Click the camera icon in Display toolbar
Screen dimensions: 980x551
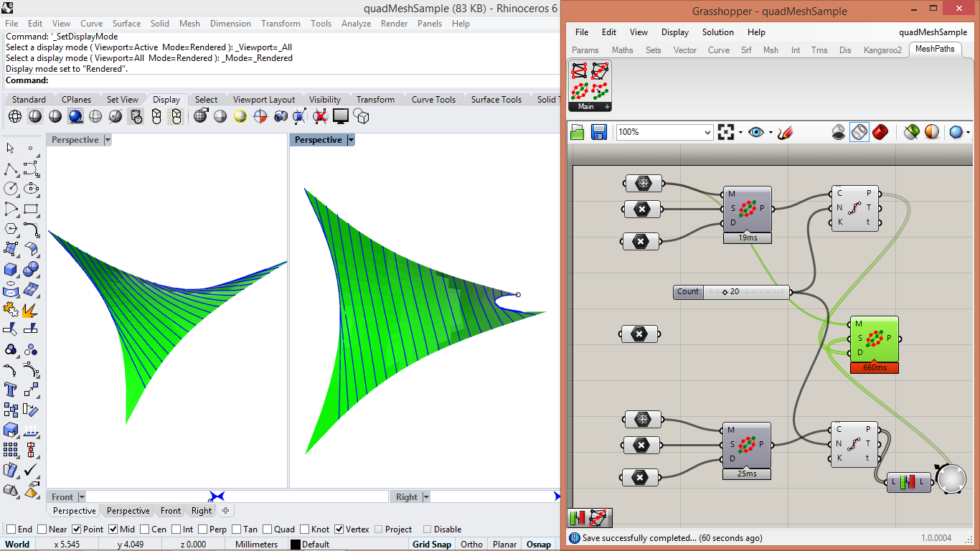pos(281,116)
